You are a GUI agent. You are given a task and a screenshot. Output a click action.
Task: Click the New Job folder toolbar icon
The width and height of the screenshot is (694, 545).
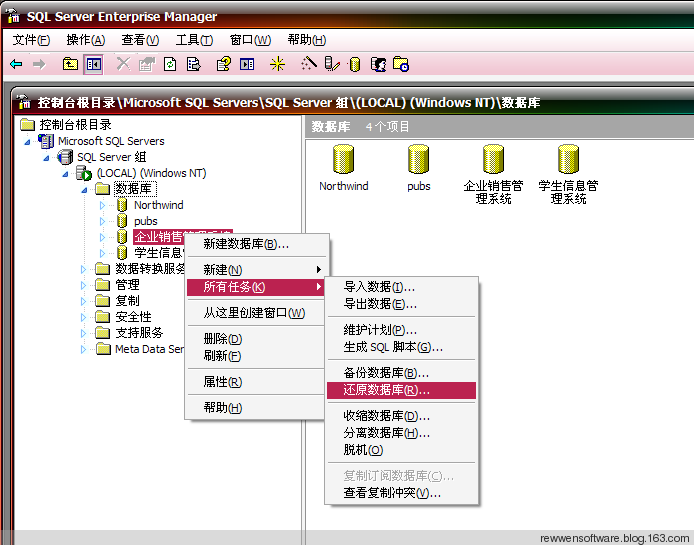pyautogui.click(x=401, y=64)
